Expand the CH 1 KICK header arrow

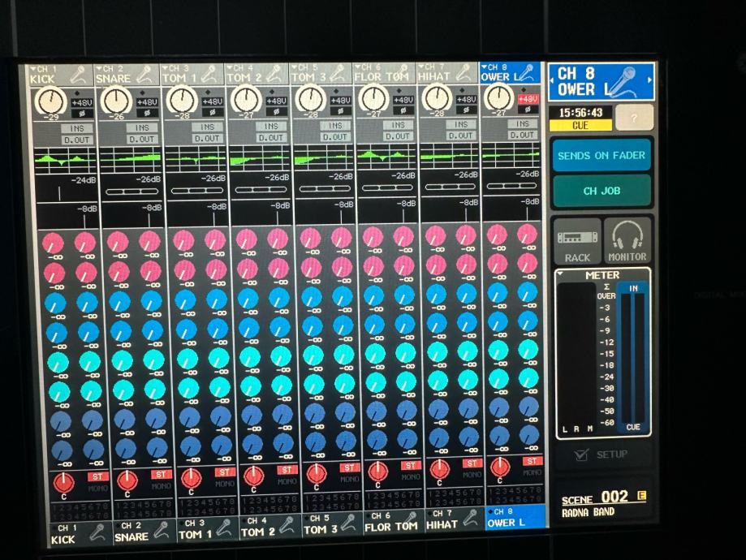click(32, 69)
